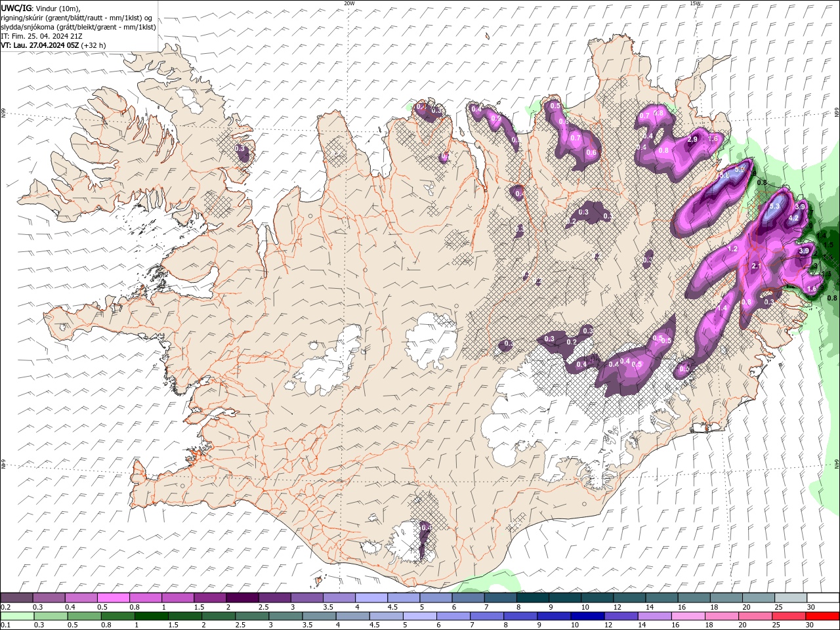Click the '4.2' snowfall value on the map
The height and width of the screenshot is (630, 840).
pos(793,219)
